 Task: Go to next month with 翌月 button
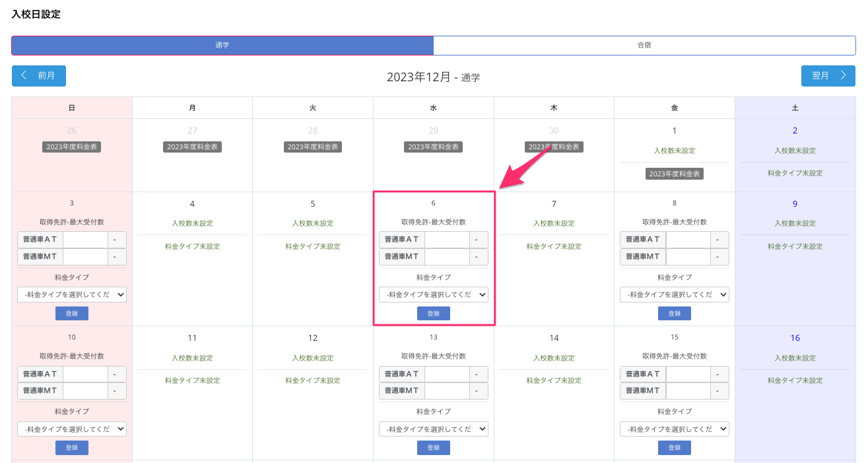point(828,76)
